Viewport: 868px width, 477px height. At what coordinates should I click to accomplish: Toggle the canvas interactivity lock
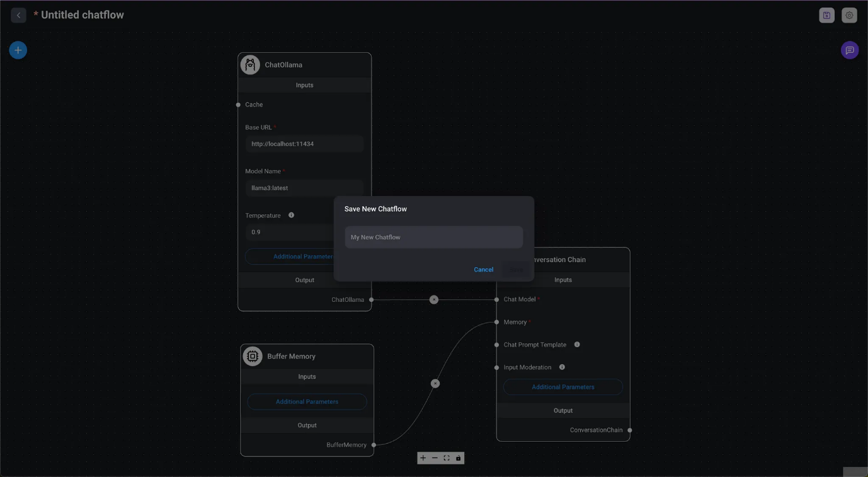(459, 458)
